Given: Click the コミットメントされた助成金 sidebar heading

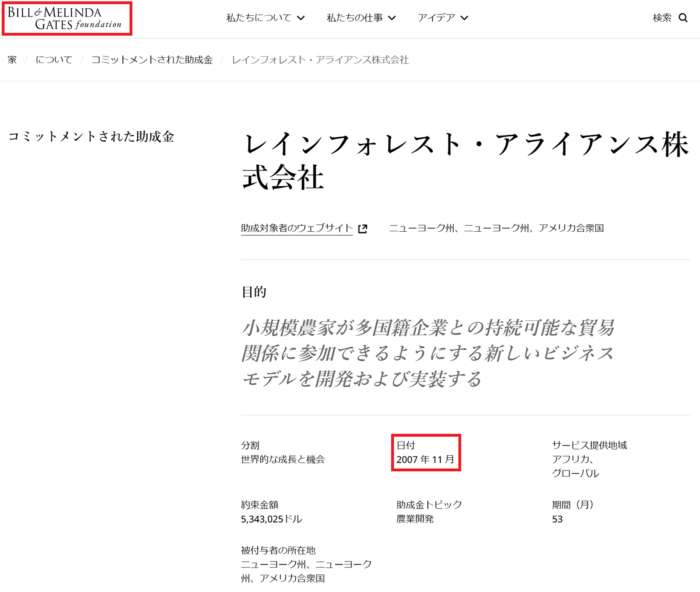Looking at the screenshot, I should point(91,136).
